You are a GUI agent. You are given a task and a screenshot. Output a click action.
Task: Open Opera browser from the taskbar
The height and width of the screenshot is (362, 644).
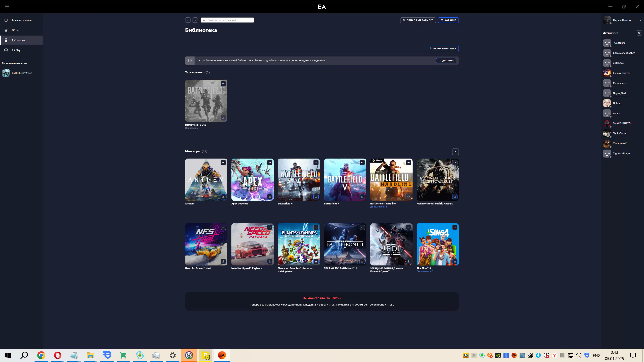click(58, 355)
